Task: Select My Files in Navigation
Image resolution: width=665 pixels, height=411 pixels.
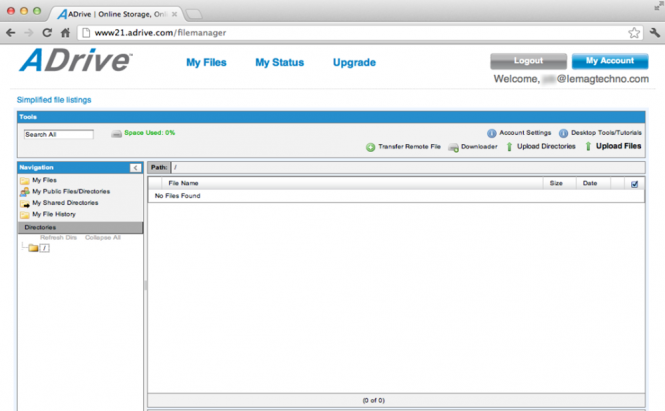Action: pyautogui.click(x=45, y=180)
